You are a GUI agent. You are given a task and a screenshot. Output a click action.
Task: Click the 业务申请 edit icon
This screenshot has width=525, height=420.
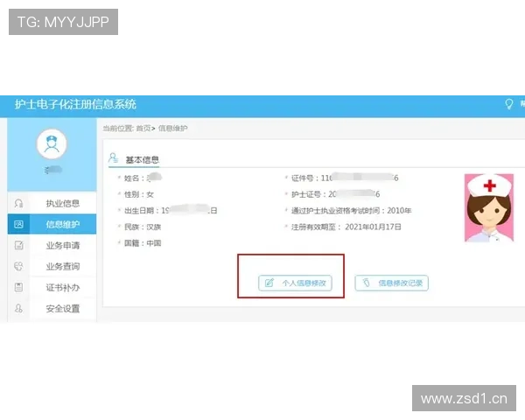(x=18, y=245)
